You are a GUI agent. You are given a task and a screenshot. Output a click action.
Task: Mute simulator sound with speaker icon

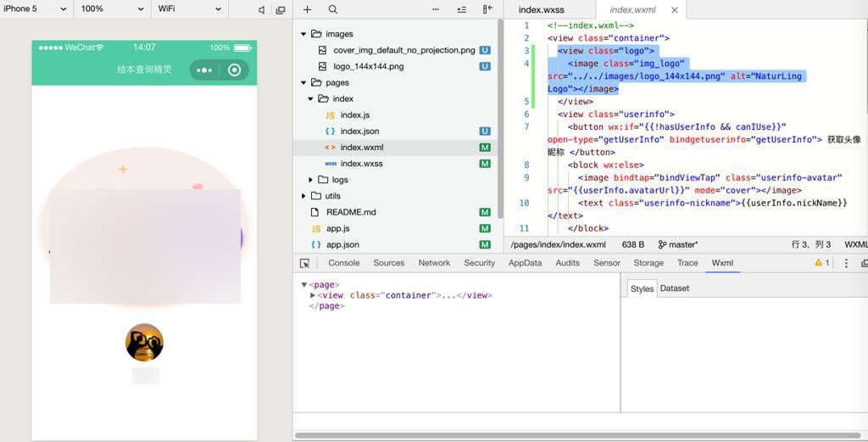(x=261, y=9)
